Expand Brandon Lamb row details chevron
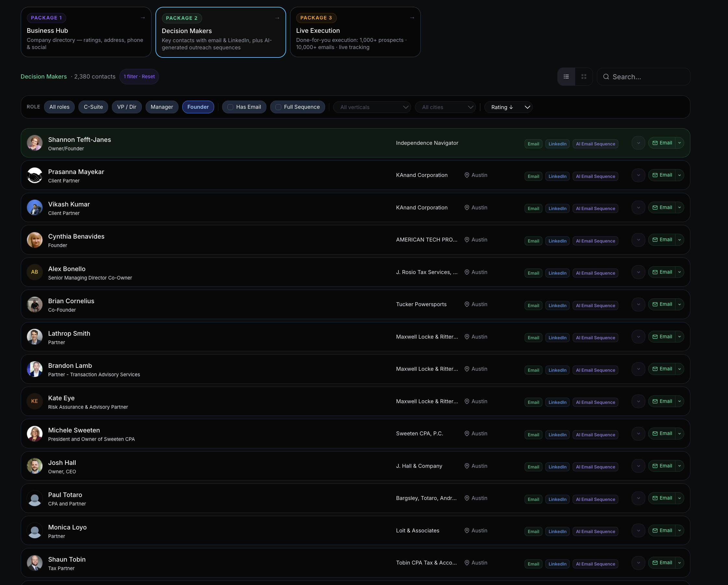728x585 pixels. pyautogui.click(x=638, y=369)
